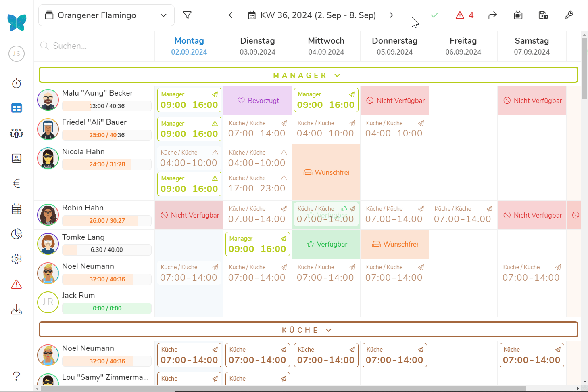Image resolution: width=588 pixels, height=392 pixels.
Task: Open the team members sidebar icon
Action: point(17,133)
